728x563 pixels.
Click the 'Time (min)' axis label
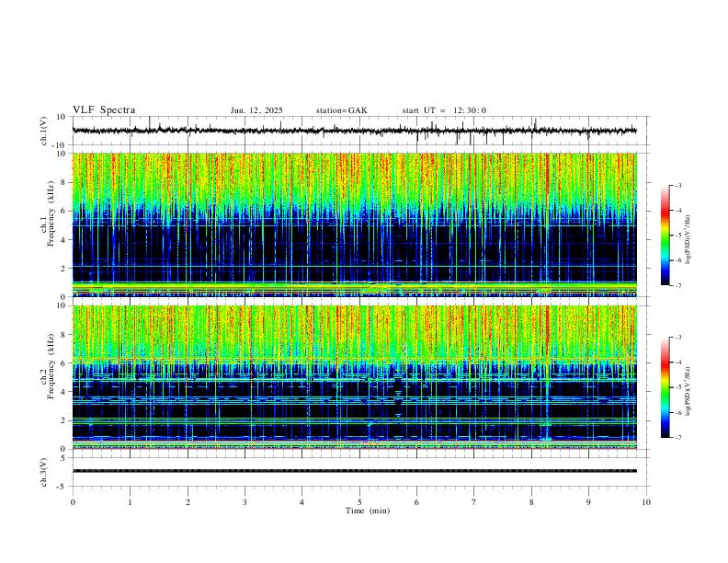point(368,511)
